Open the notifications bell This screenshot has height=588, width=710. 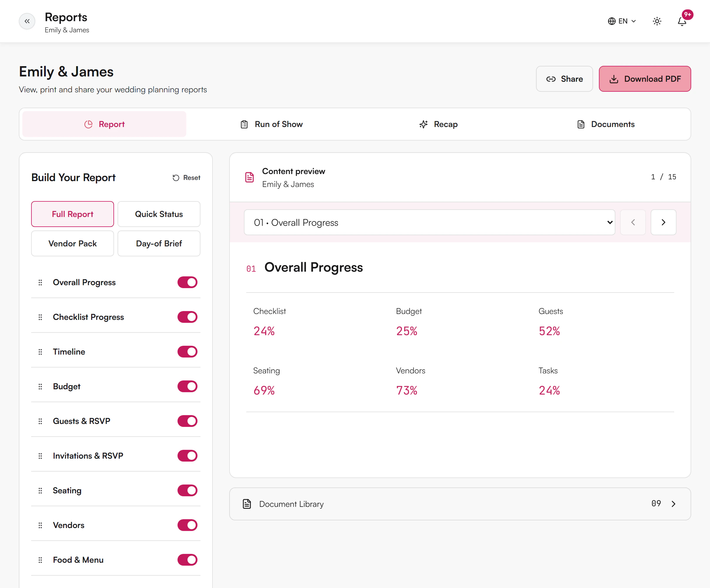click(682, 21)
